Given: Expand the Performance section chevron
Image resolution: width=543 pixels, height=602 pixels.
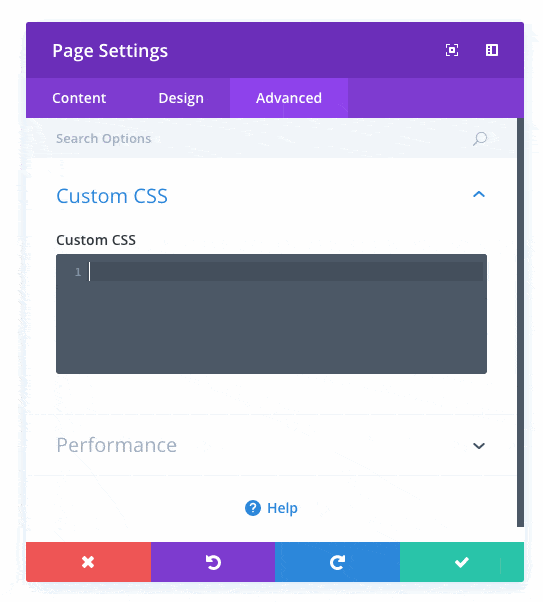Looking at the screenshot, I should pos(479,446).
